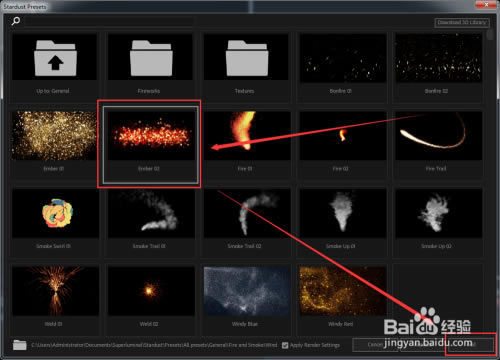The width and height of the screenshot is (500, 360).
Task: Select the Smoke Up 01 preset
Action: click(342, 222)
